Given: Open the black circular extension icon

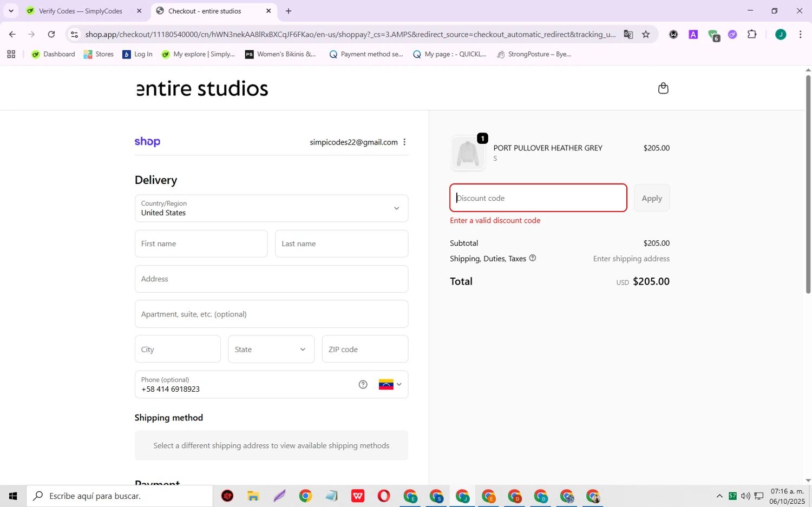Looking at the screenshot, I should [x=673, y=35].
